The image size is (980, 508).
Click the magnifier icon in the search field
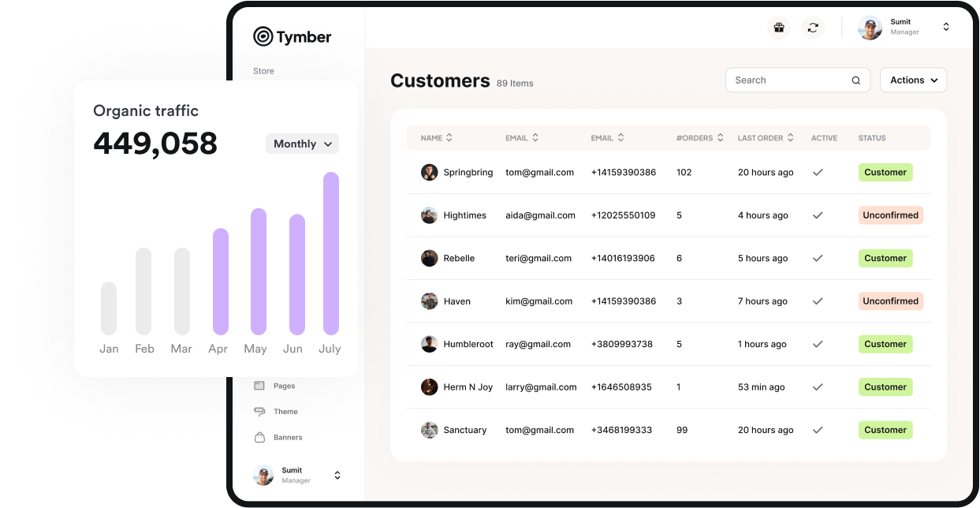point(855,80)
